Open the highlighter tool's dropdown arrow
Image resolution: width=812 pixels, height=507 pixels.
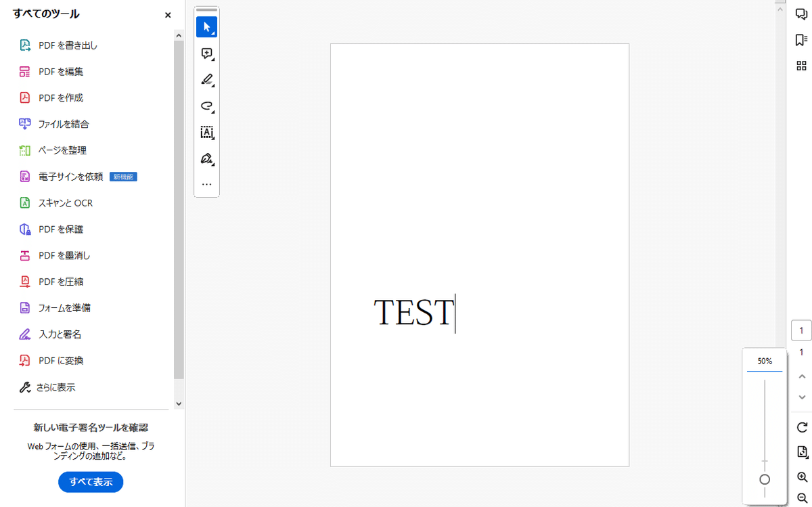pos(213,85)
